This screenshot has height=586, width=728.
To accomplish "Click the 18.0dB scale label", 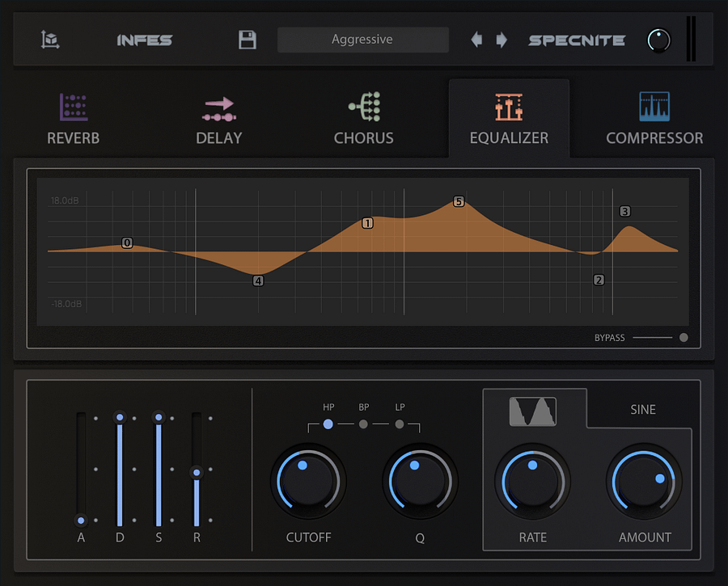I will tap(65, 200).
